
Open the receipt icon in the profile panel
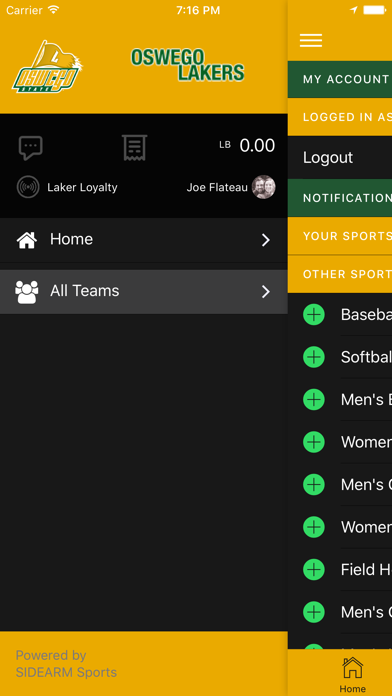(135, 148)
